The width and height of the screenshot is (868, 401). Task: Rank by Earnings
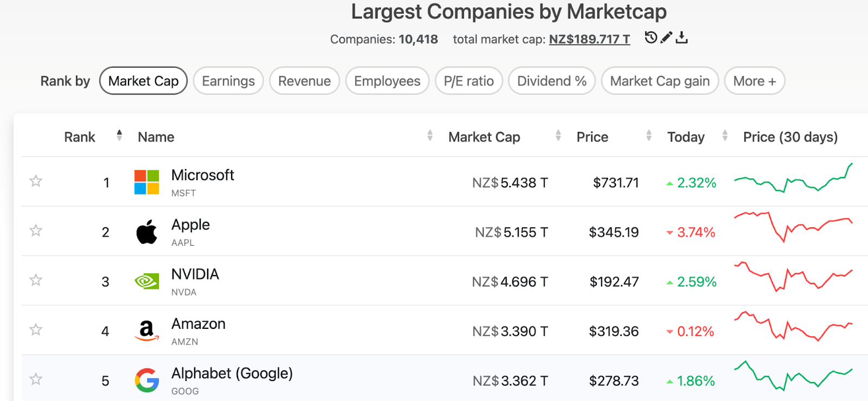click(x=228, y=81)
